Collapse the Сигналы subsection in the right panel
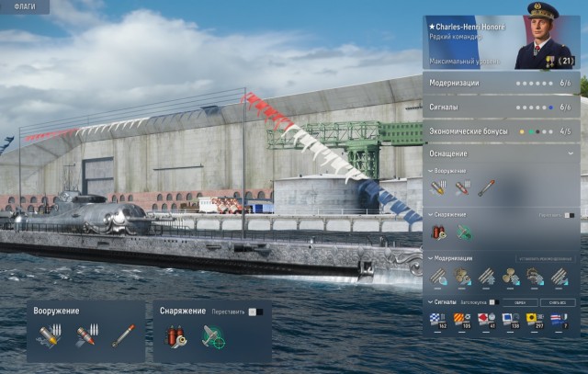 coord(431,302)
